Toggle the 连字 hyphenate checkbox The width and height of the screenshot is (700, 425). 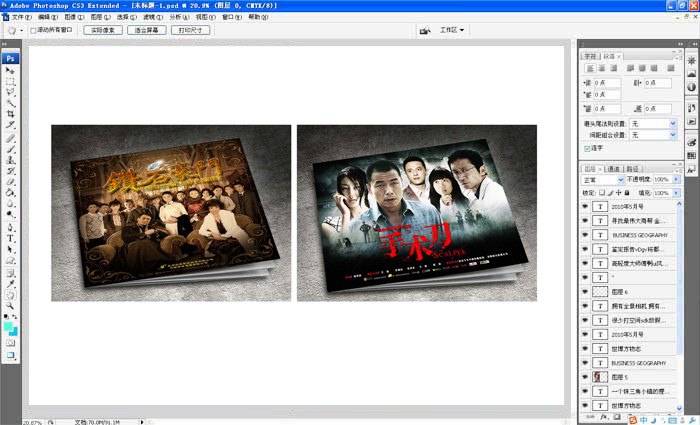click(x=587, y=148)
